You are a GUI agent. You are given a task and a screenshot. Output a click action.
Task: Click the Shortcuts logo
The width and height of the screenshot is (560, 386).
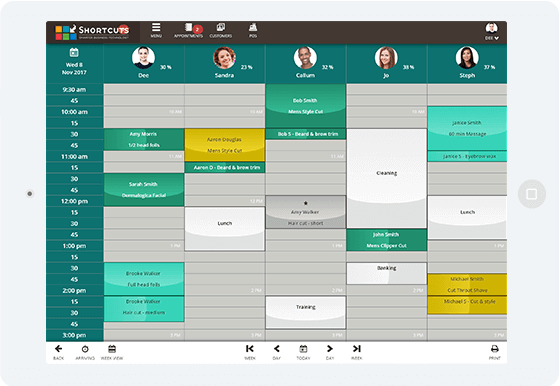click(x=92, y=32)
